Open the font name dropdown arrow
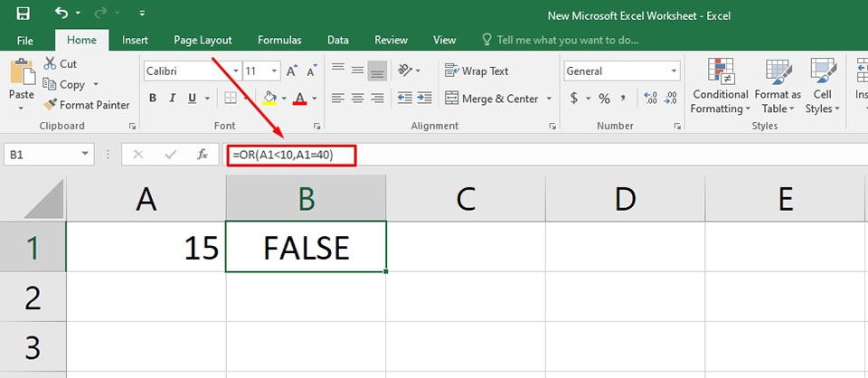 point(236,71)
